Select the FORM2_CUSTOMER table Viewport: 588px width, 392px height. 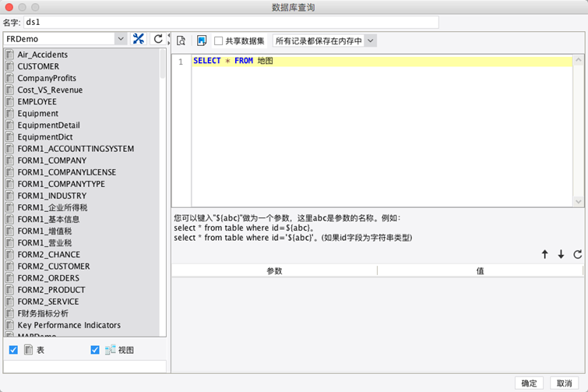click(54, 266)
